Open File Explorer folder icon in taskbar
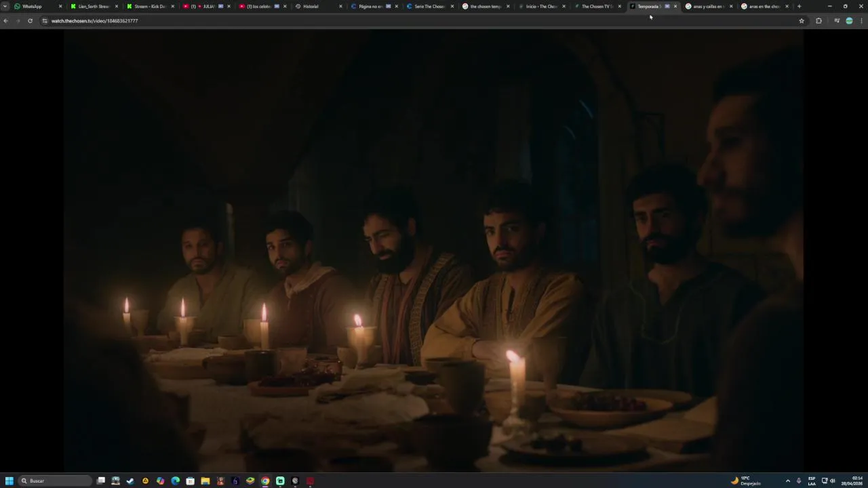Viewport: 868px width, 488px height. click(205, 481)
